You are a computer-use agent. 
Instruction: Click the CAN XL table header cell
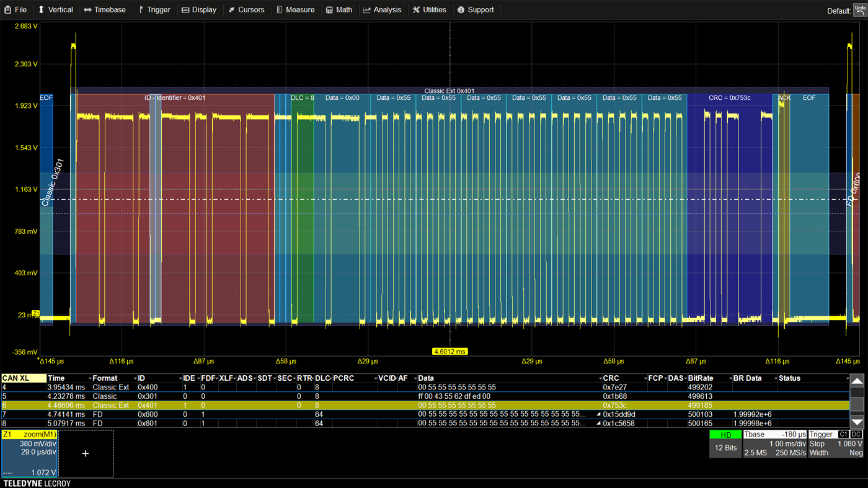pyautogui.click(x=24, y=378)
